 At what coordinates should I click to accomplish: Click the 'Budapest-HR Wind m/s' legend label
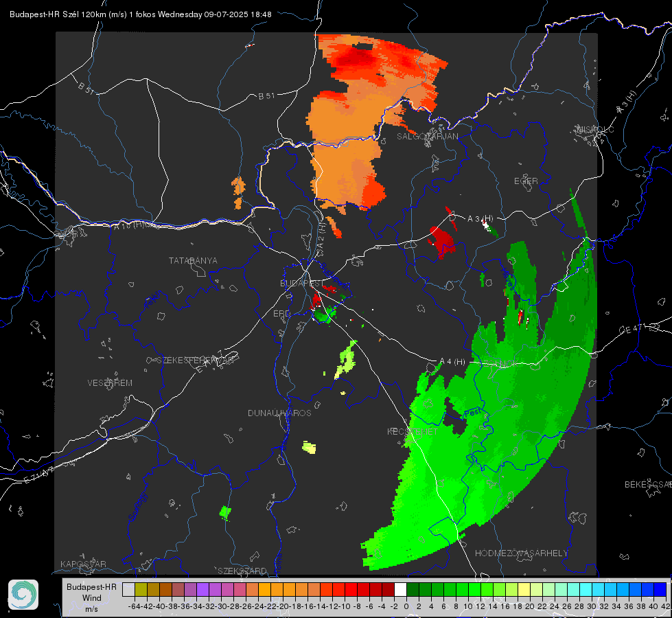click(92, 598)
